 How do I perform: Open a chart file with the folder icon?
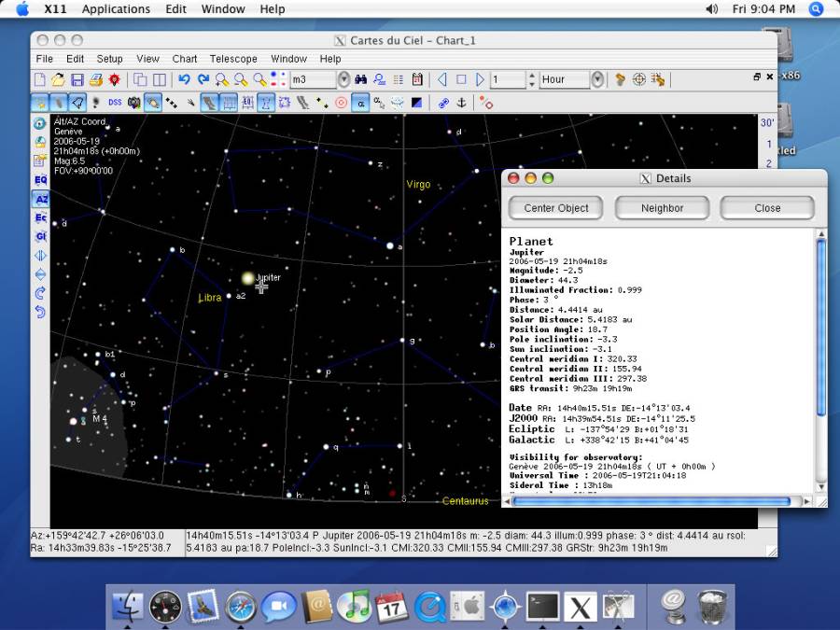[58, 80]
